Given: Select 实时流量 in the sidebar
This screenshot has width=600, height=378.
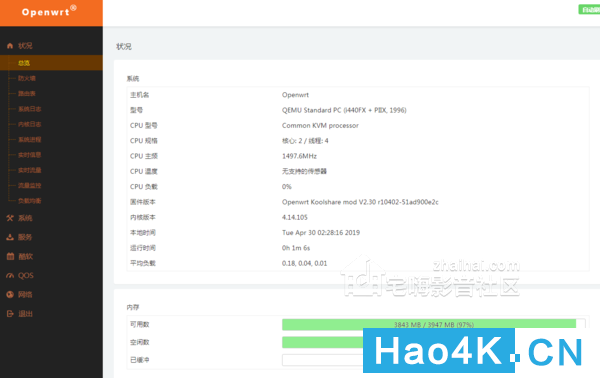Looking at the screenshot, I should (x=29, y=170).
